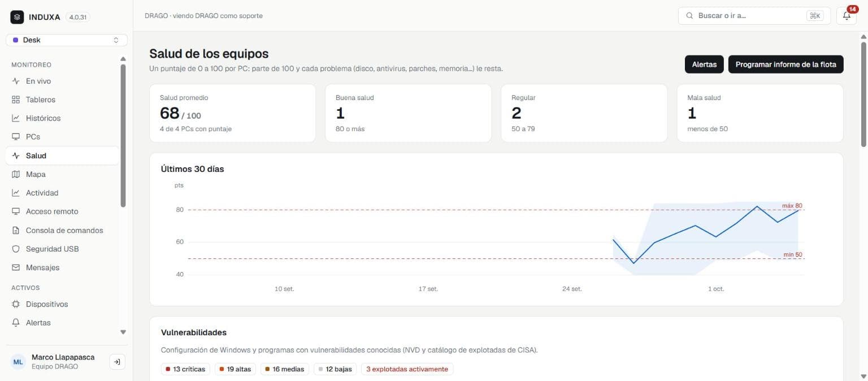This screenshot has width=868, height=381.
Task: Click the Buena salud card
Action: [x=408, y=113]
